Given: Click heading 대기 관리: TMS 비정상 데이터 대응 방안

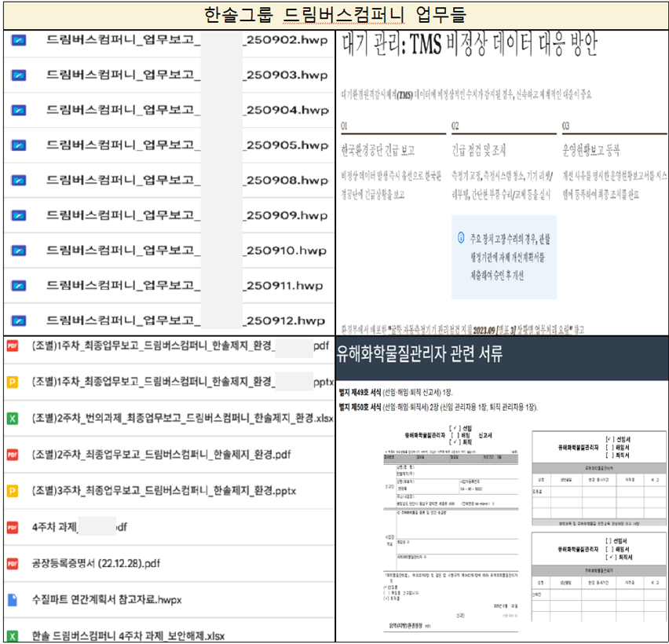Looking at the screenshot, I should pos(470,45).
